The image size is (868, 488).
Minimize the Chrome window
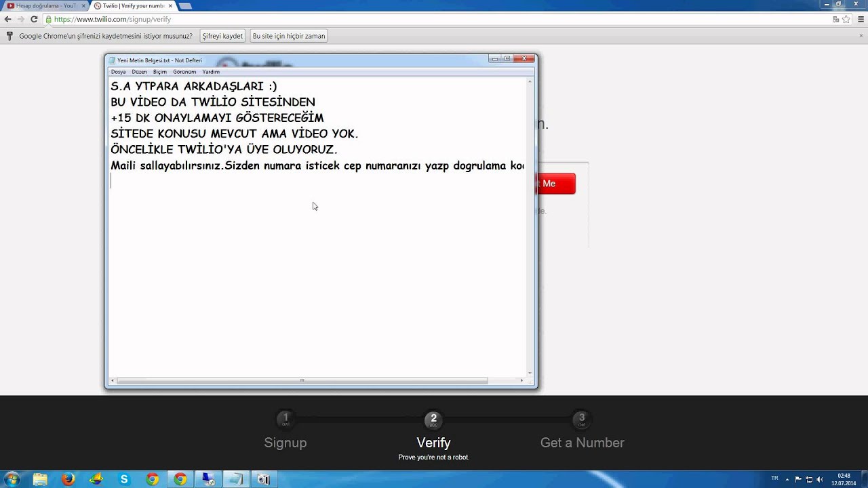tap(826, 3)
